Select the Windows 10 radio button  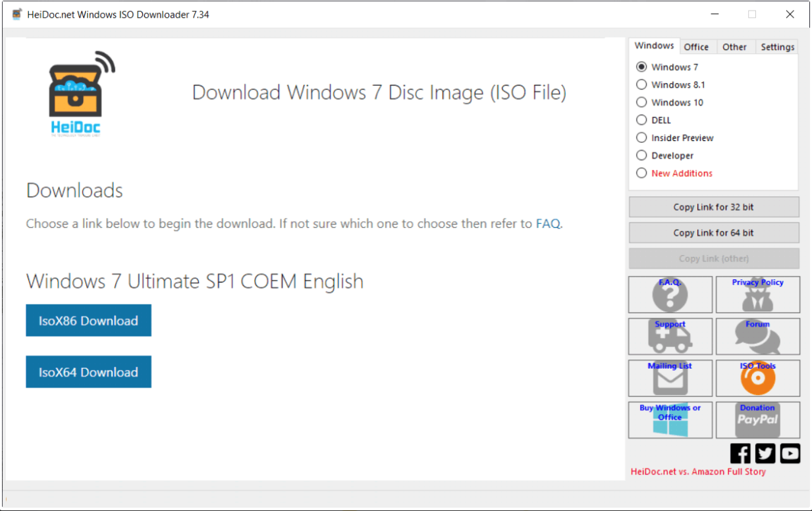pos(641,103)
